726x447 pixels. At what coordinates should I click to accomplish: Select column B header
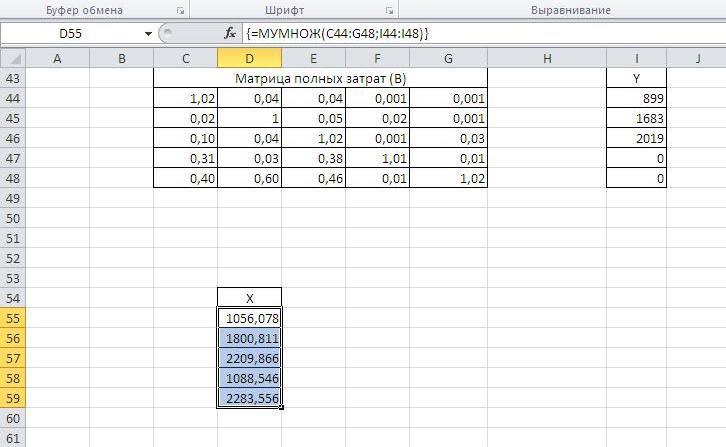tap(121, 59)
